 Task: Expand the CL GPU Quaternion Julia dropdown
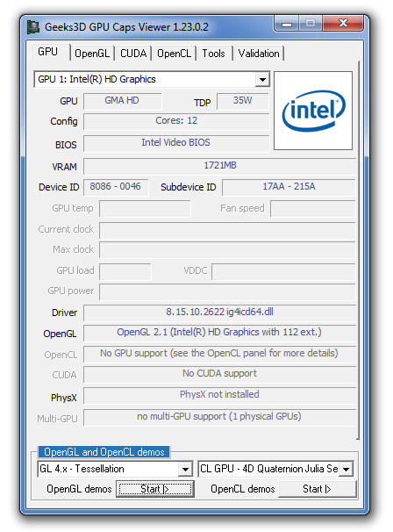tap(346, 470)
